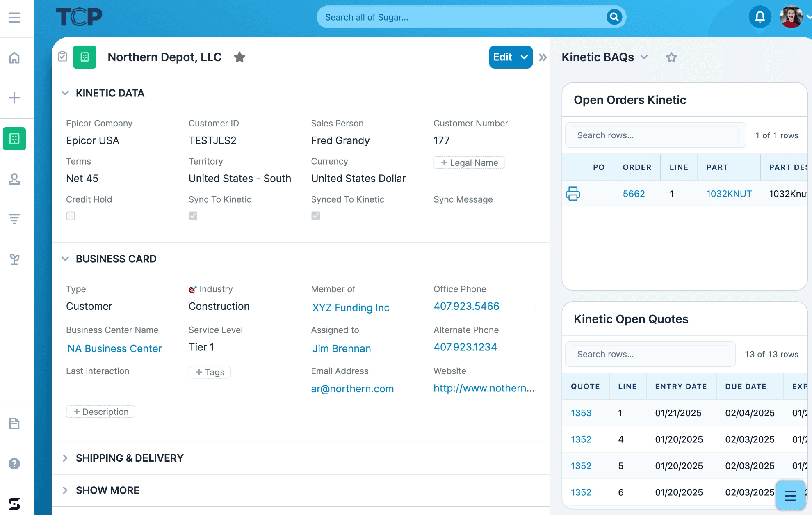Open order 5662 link
This screenshot has width=812, height=515.
click(634, 194)
